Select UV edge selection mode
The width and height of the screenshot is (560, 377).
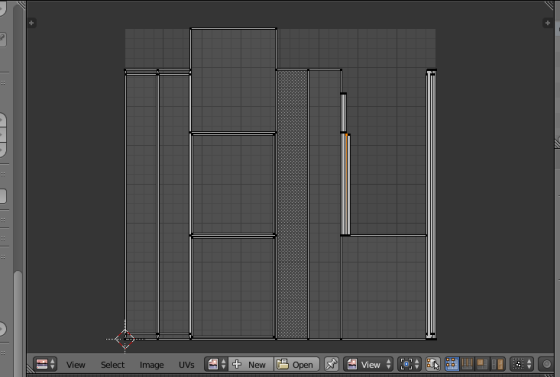(x=467, y=364)
